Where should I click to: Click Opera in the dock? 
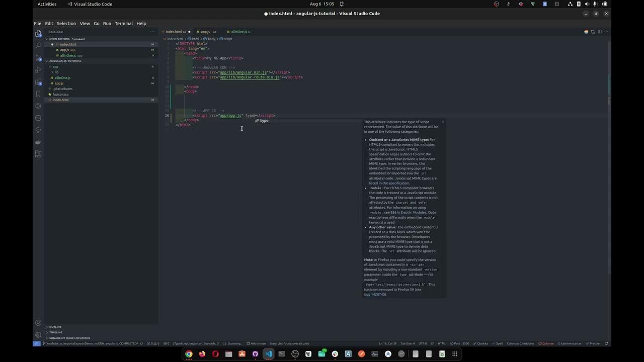pyautogui.click(x=215, y=354)
